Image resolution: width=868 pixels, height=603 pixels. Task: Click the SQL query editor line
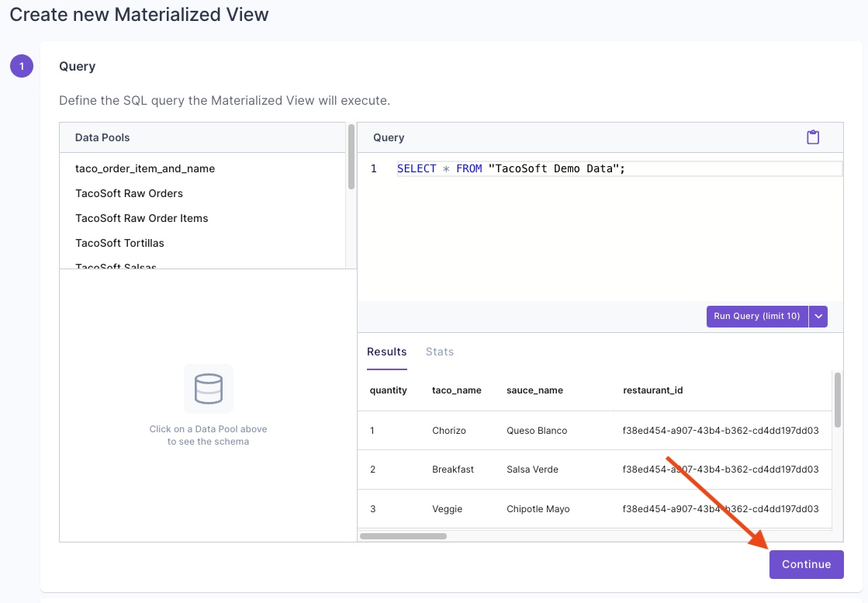(512, 168)
